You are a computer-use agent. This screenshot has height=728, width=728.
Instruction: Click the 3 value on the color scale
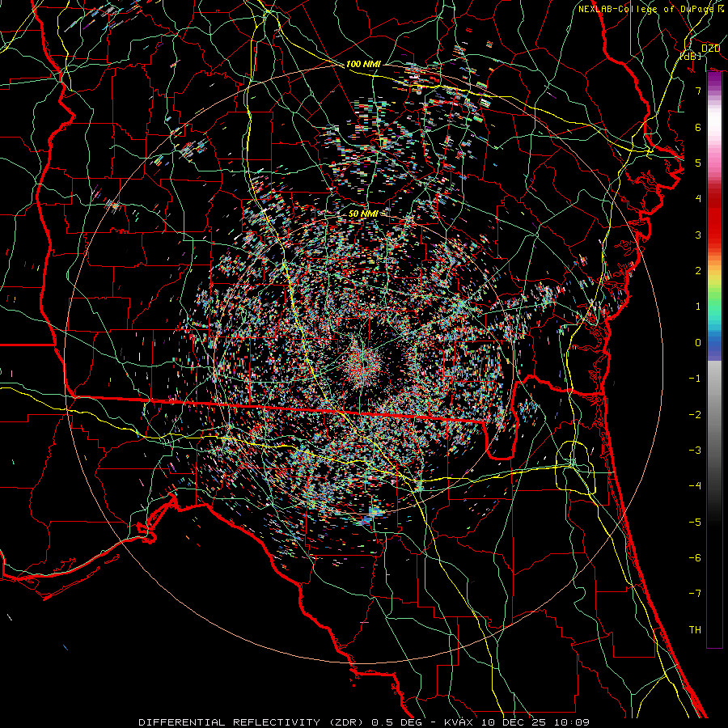(698, 235)
